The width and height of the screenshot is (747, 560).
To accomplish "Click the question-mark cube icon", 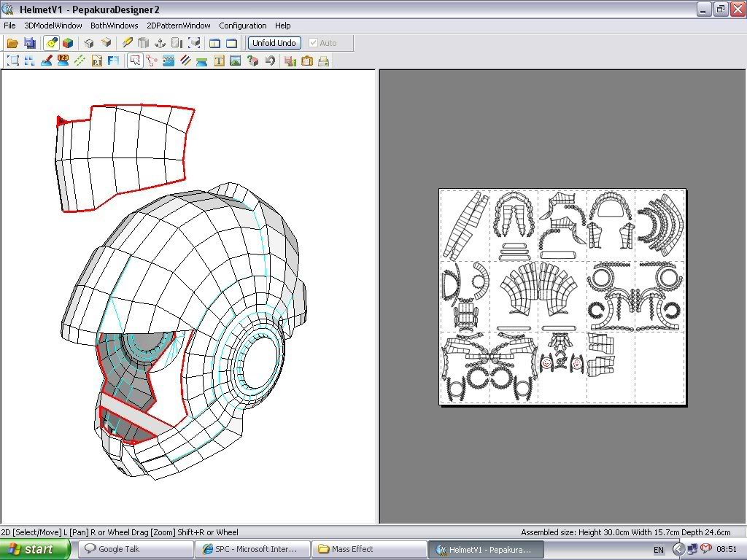I will click(x=252, y=61).
